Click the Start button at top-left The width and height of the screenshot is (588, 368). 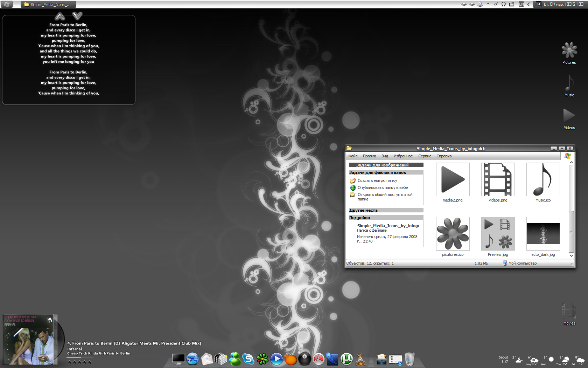coord(7,4)
